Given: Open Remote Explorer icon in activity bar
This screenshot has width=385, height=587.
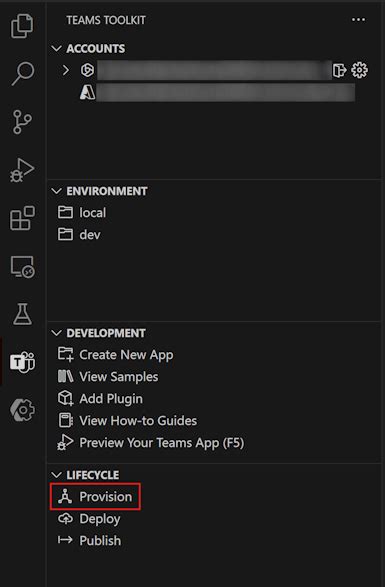Looking at the screenshot, I should pos(22,267).
